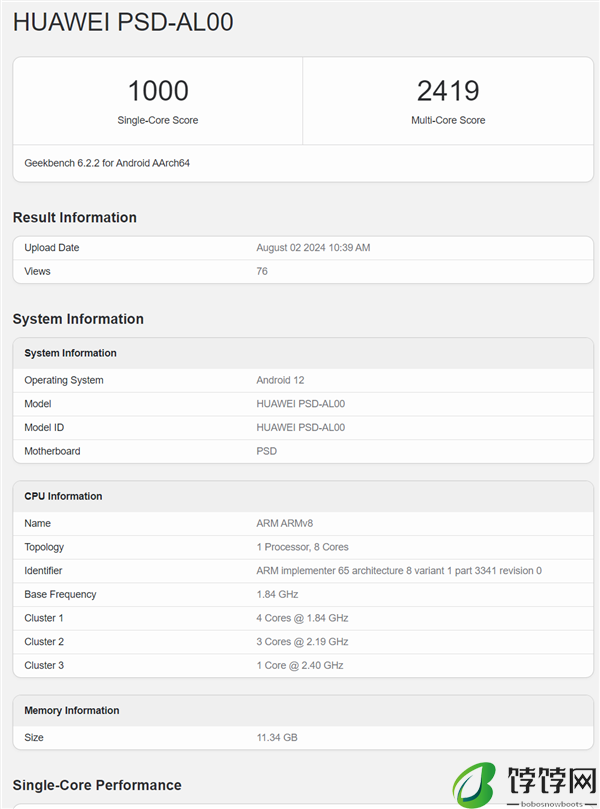The image size is (600, 809).
Task: Click the Cluster 1 row label
Action: (44, 618)
